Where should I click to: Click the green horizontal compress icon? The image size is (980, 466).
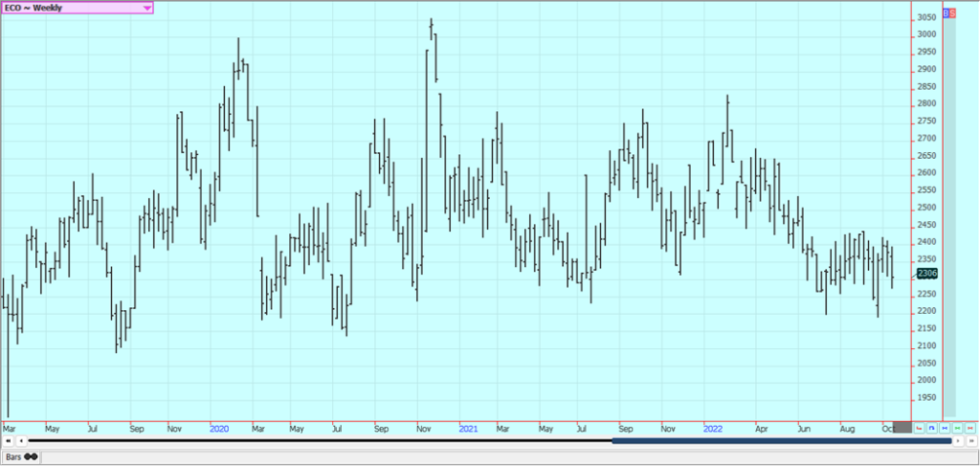click(957, 428)
